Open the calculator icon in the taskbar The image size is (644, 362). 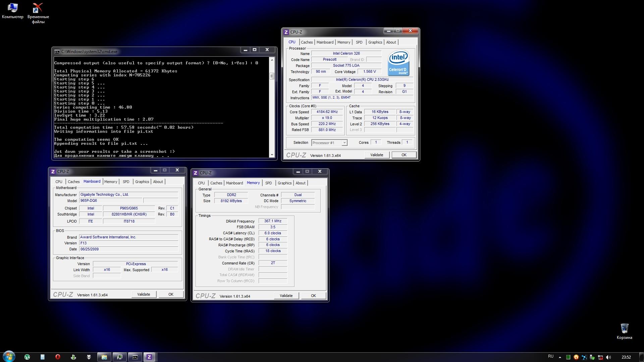(43, 357)
